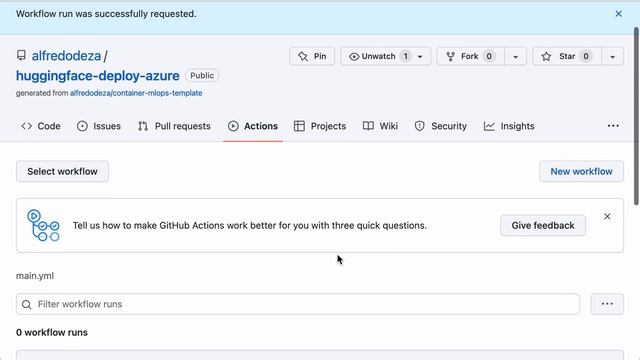Pin this repository
This screenshot has height=360, width=640.
click(312, 56)
